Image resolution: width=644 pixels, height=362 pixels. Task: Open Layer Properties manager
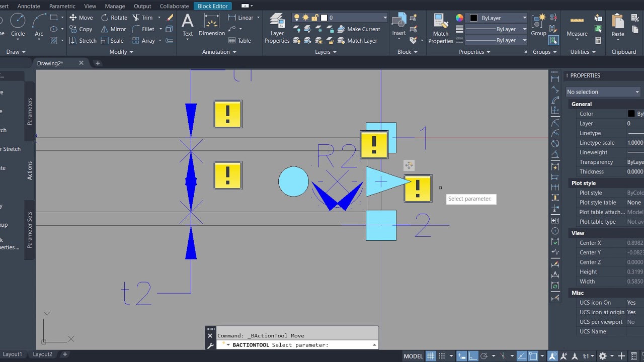(277, 29)
